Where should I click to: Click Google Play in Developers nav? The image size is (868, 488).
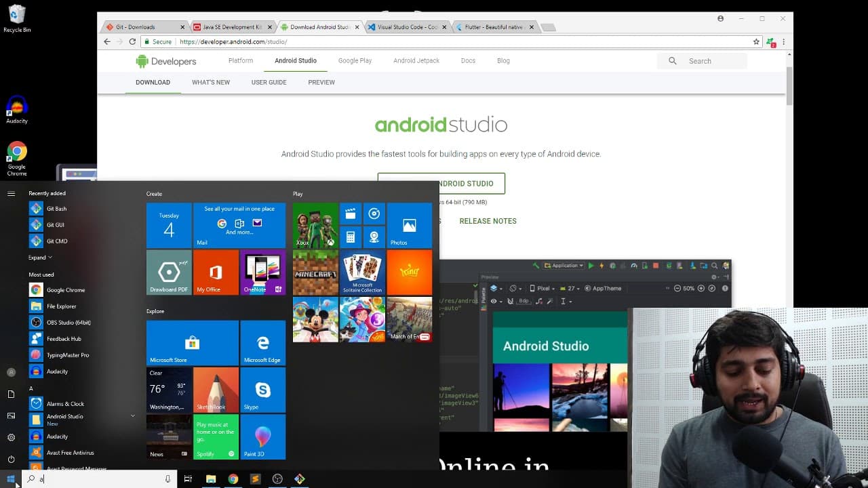355,60
